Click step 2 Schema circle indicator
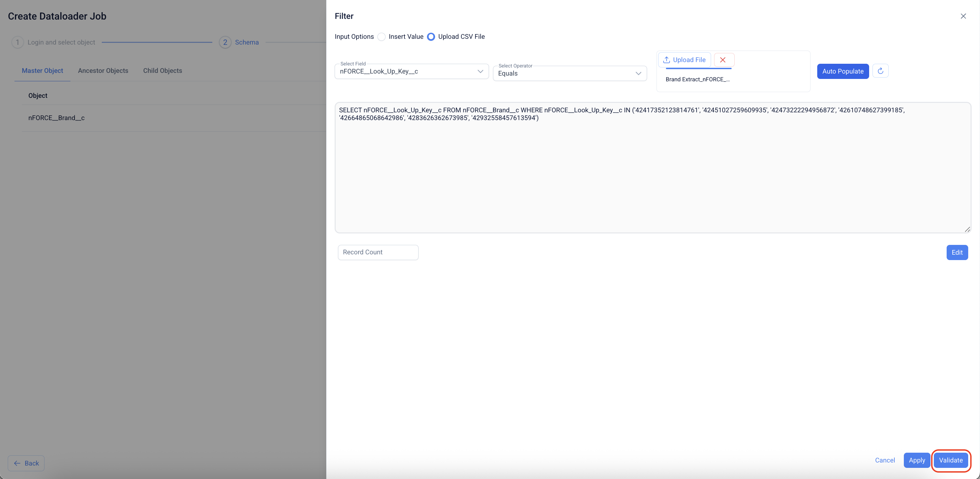 click(x=225, y=42)
